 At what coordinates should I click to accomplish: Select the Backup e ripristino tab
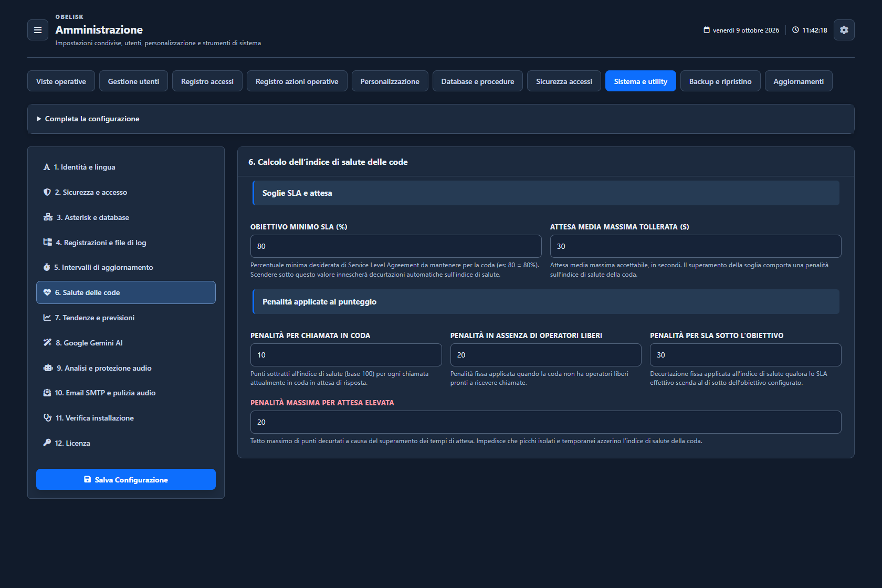(x=720, y=81)
